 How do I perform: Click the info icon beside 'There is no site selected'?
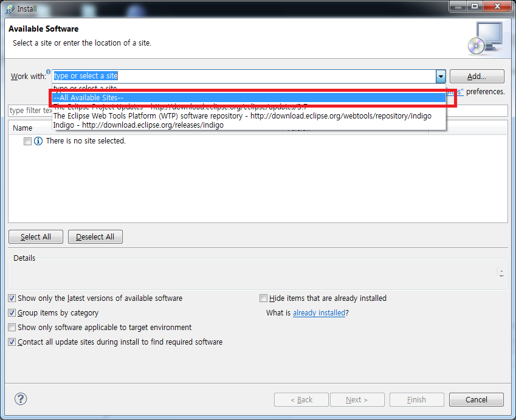pos(38,141)
